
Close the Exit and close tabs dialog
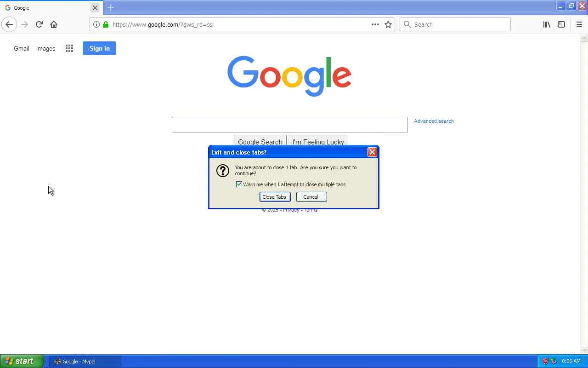(x=372, y=152)
